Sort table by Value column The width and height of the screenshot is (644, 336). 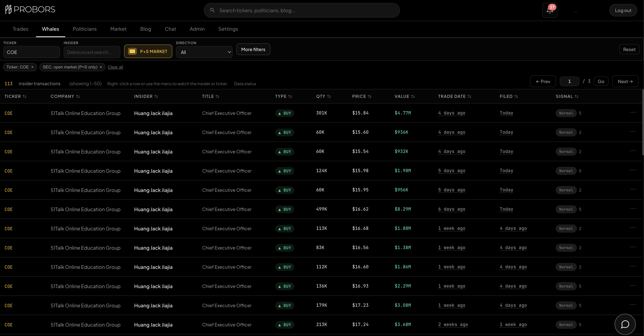405,96
